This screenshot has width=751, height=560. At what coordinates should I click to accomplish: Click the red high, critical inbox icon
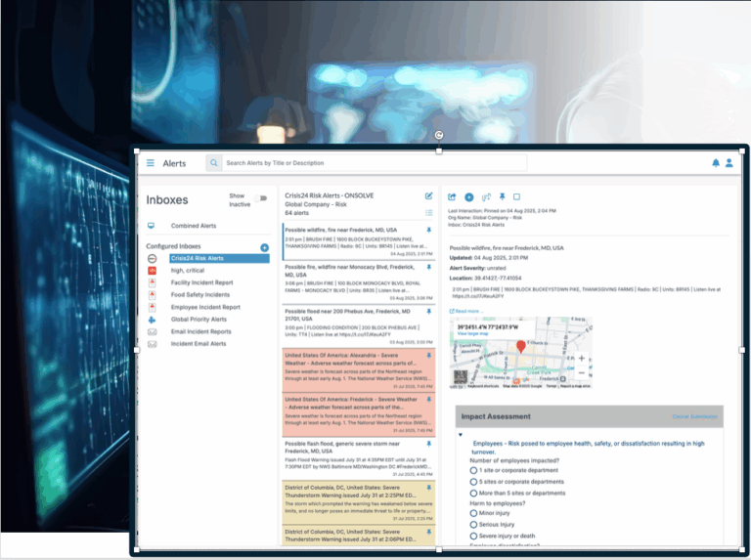[152, 271]
